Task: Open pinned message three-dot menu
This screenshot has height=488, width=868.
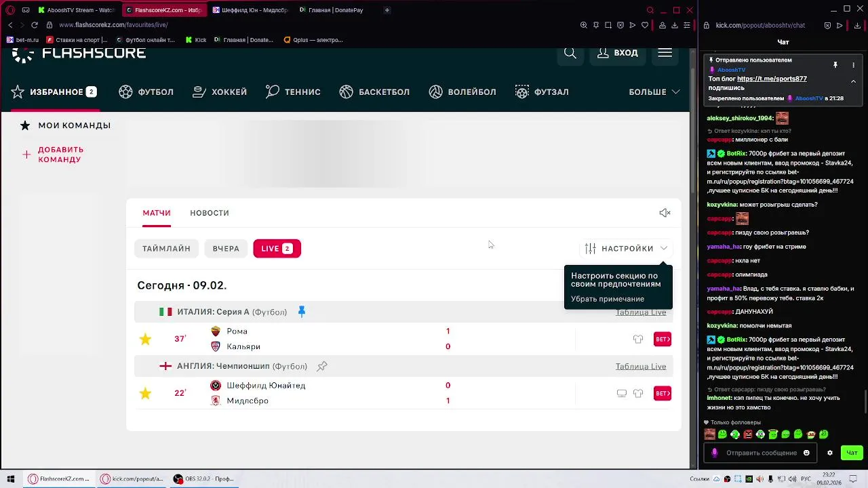Action: [x=853, y=65]
